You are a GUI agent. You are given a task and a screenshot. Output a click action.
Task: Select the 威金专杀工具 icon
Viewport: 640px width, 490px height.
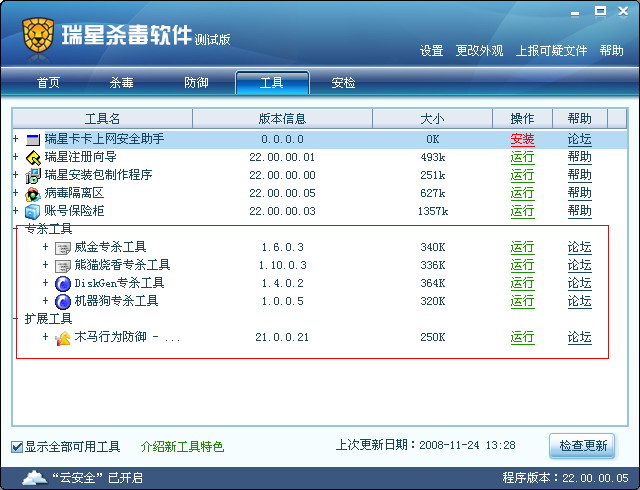[x=62, y=248]
